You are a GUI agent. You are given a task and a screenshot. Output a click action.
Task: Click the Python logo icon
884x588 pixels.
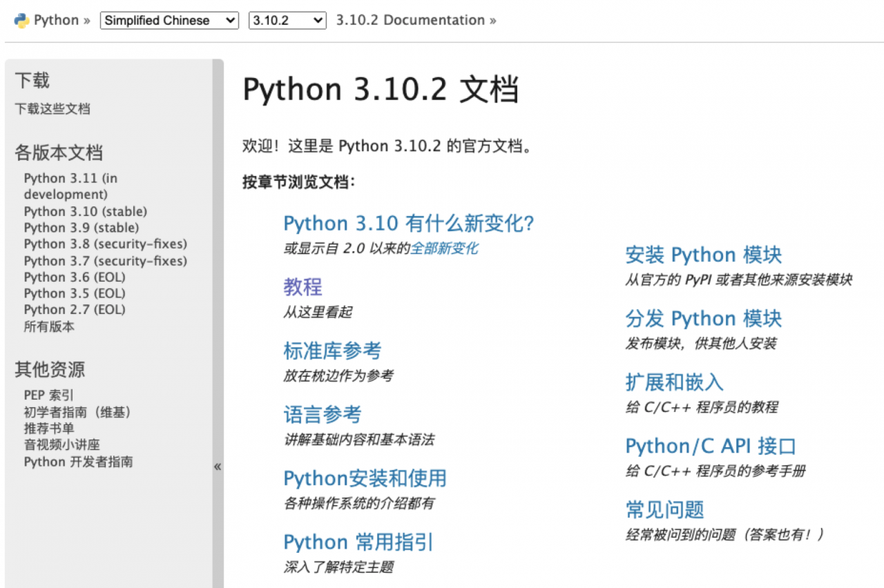pyautogui.click(x=21, y=20)
